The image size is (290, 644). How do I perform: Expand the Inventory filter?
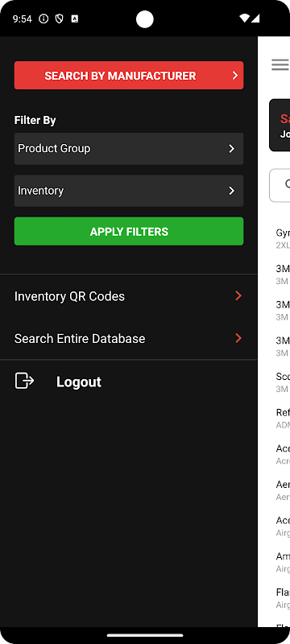click(129, 191)
